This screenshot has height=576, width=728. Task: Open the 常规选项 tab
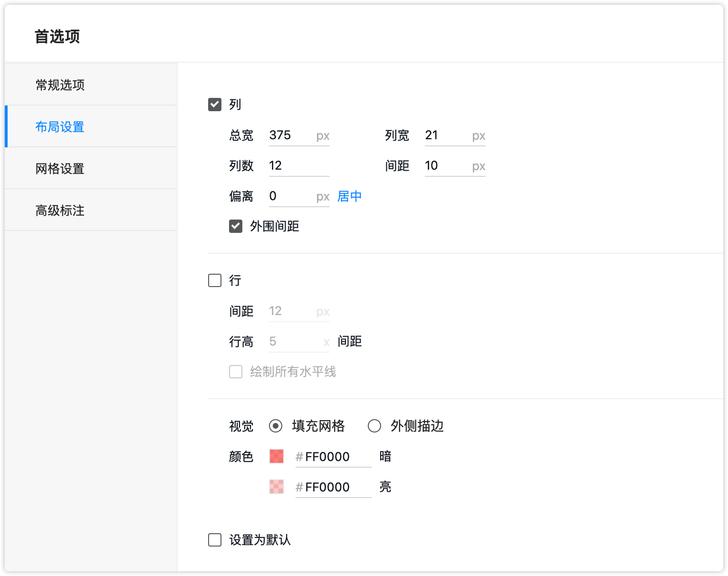point(60,85)
